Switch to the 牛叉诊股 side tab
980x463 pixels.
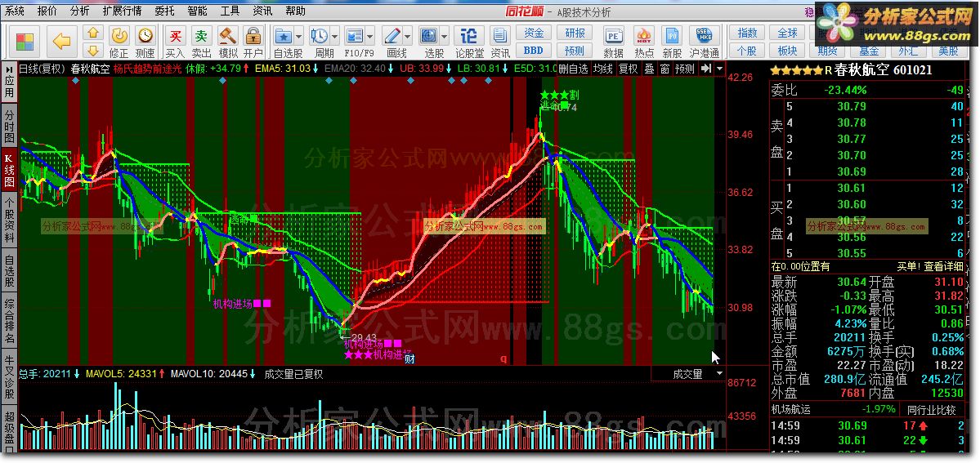pos(9,378)
